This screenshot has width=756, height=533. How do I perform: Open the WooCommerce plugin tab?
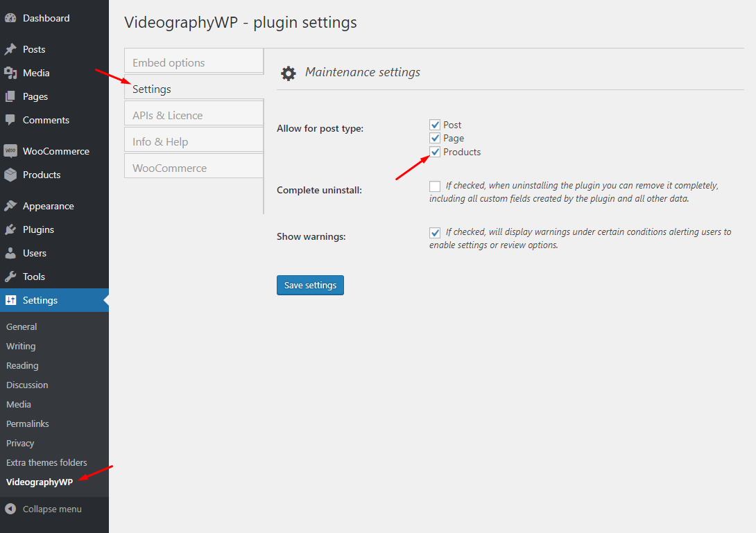194,167
